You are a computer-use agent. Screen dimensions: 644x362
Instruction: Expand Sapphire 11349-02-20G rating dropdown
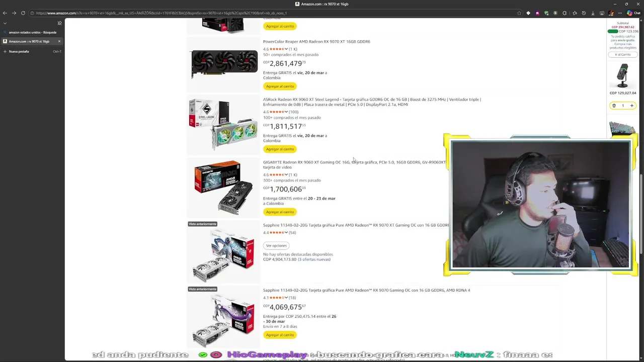tap(286, 297)
